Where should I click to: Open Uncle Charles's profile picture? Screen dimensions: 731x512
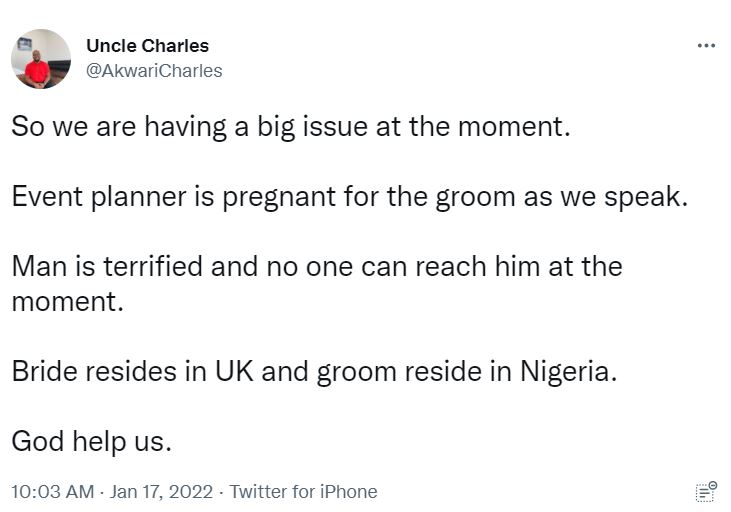pos(41,59)
